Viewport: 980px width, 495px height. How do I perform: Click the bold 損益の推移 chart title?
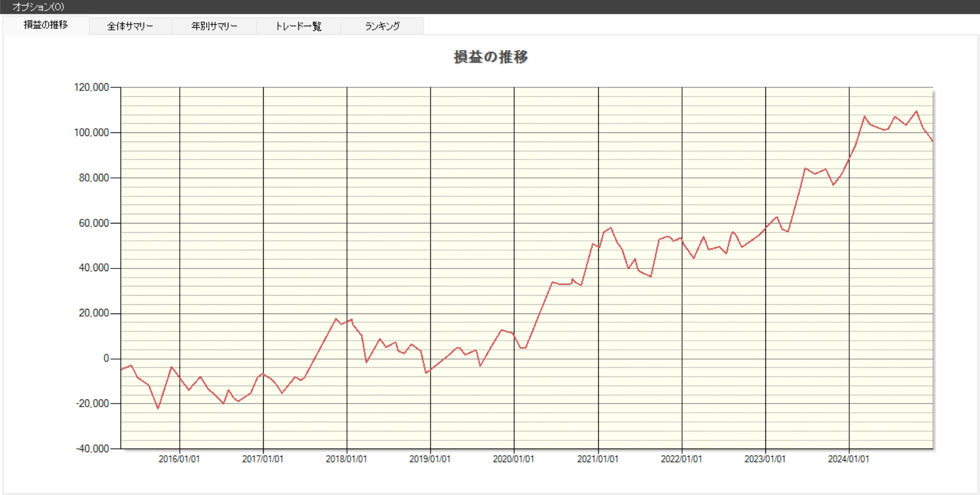tap(491, 57)
